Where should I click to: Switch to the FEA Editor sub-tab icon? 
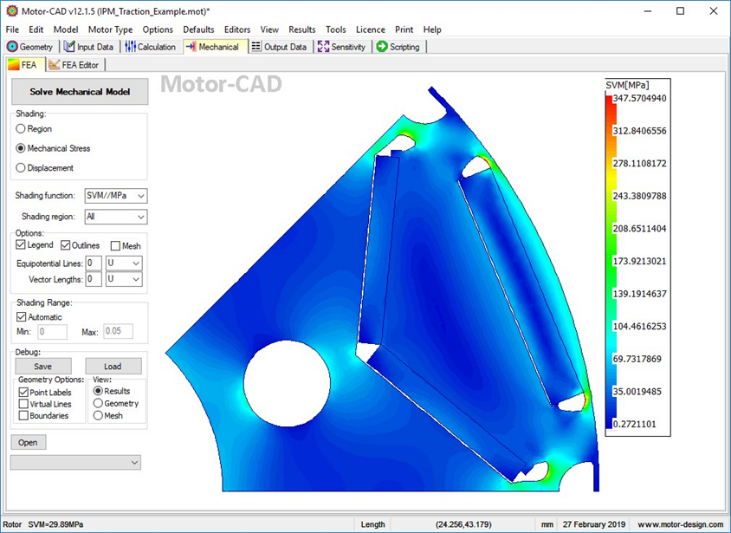(54, 65)
